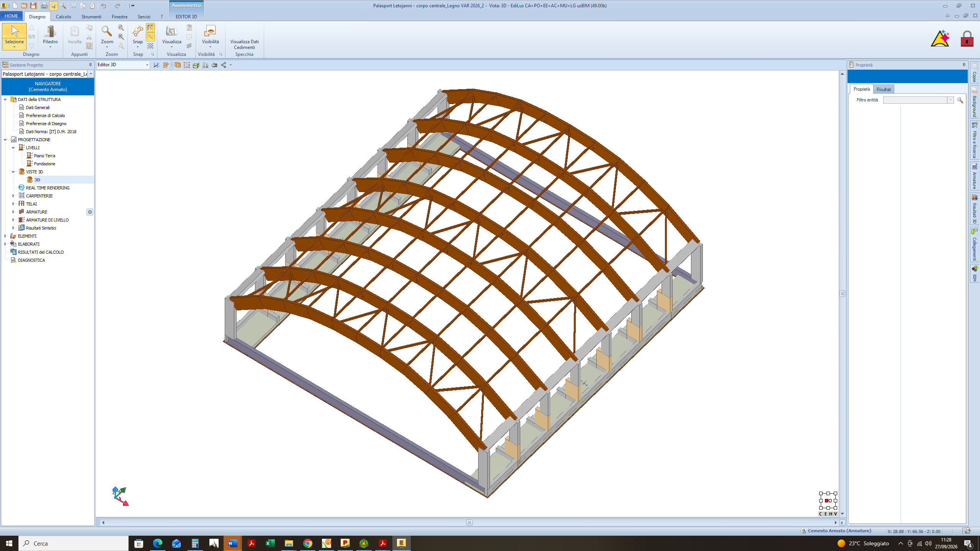
Task: Collapse the LIVELLI tree node
Action: pos(13,148)
